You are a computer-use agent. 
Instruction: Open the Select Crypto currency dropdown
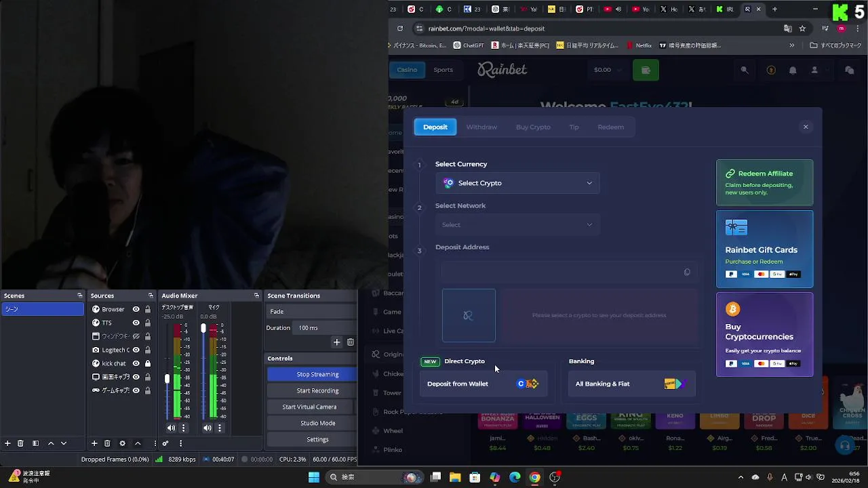pos(517,183)
